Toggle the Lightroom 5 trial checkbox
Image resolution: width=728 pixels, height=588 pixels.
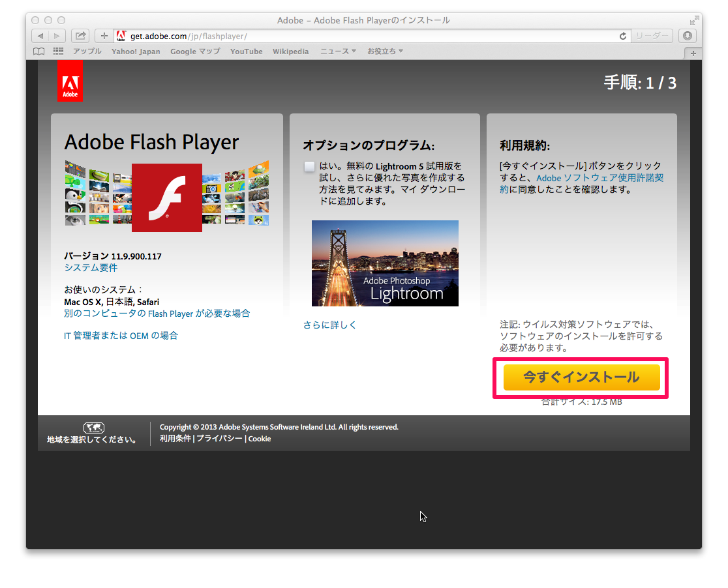[x=309, y=166]
